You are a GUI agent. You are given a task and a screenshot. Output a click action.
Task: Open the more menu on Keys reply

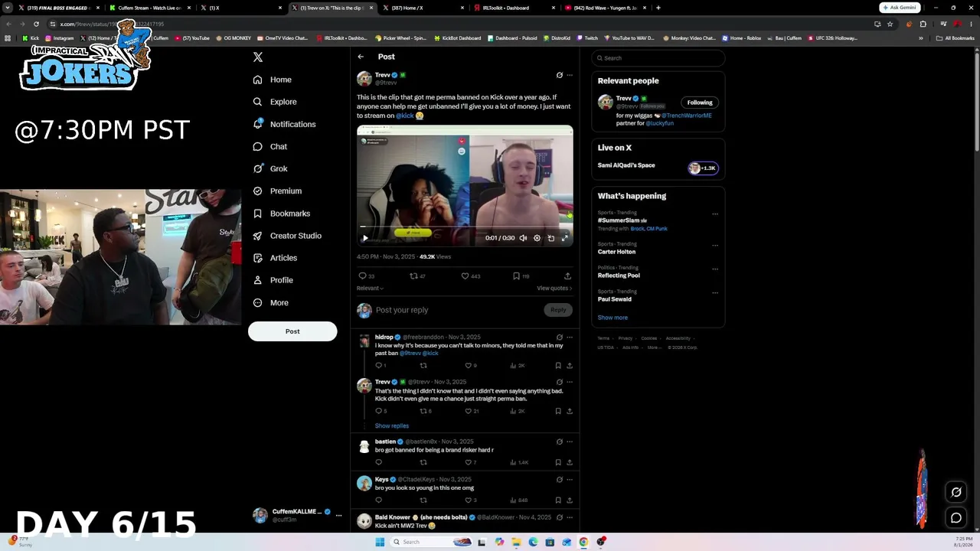[x=569, y=480]
